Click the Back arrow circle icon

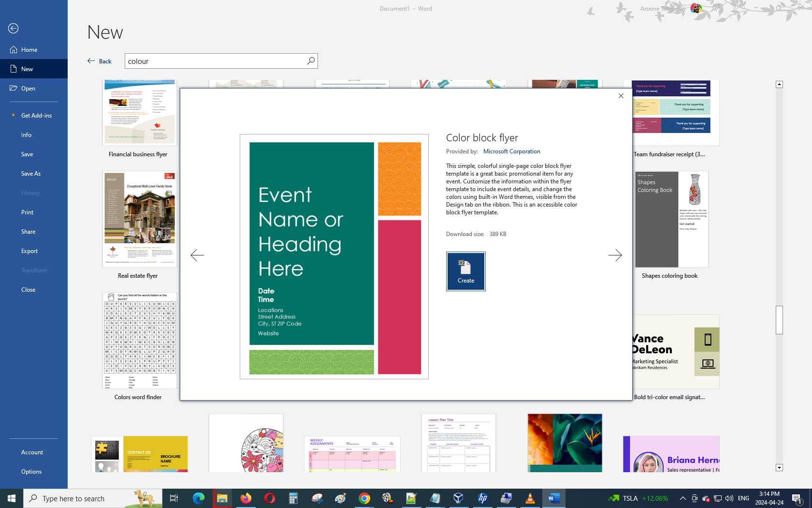(14, 29)
